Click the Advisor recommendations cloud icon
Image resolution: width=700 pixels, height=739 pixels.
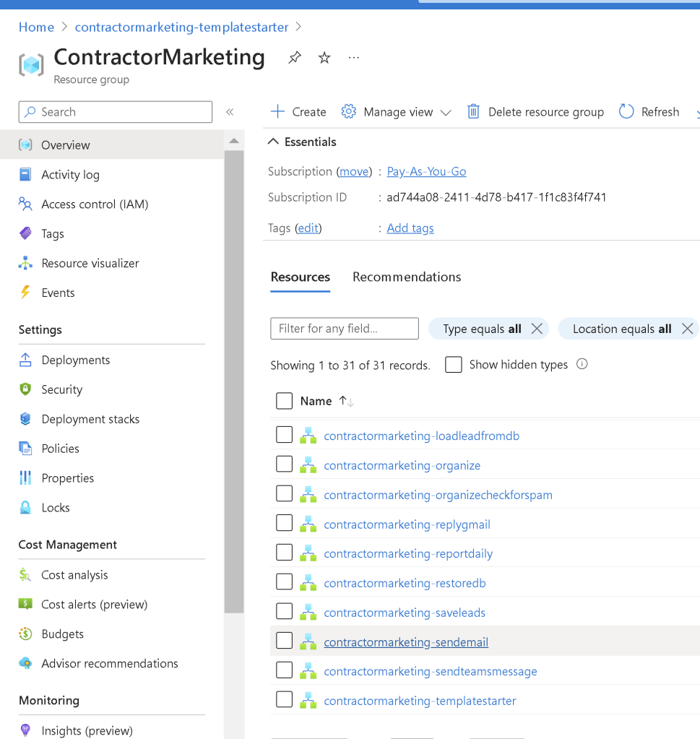pyautogui.click(x=25, y=664)
